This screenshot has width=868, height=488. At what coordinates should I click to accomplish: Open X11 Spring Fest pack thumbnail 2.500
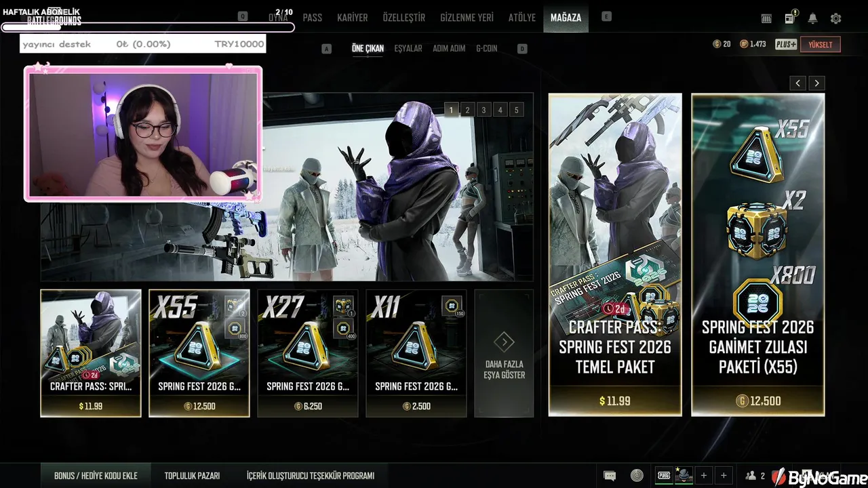tap(416, 353)
